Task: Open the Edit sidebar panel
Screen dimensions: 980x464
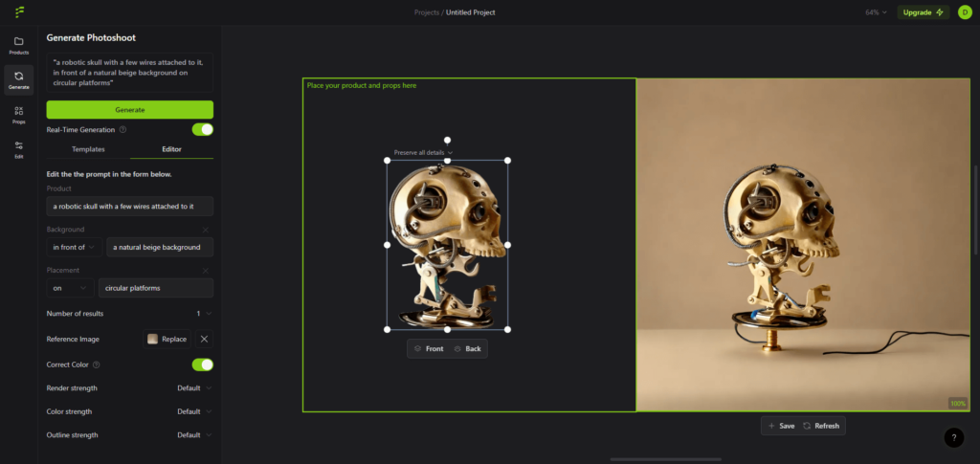Action: (x=19, y=150)
